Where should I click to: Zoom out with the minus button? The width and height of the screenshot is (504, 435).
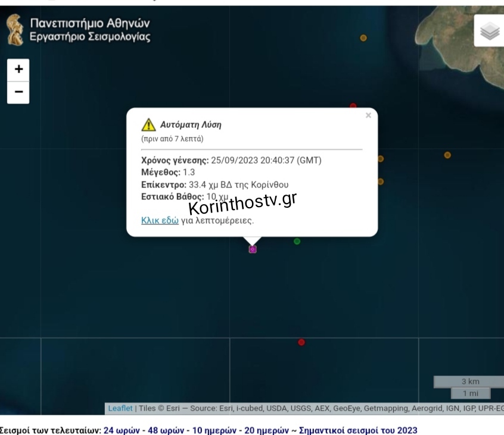coord(18,92)
